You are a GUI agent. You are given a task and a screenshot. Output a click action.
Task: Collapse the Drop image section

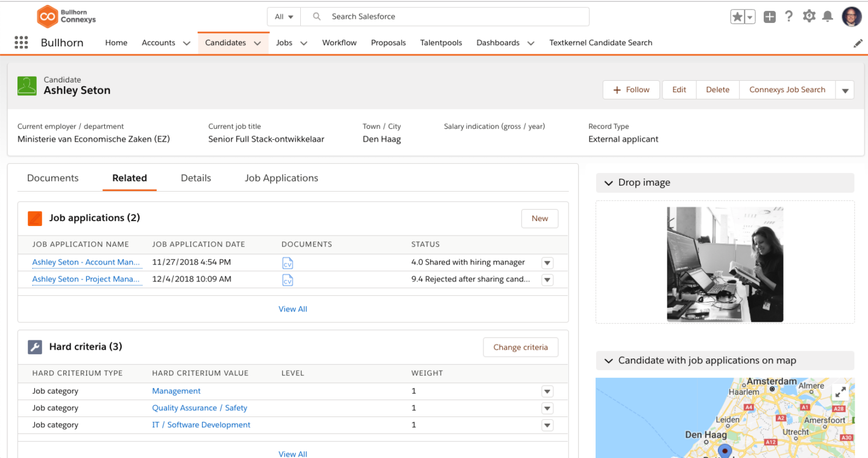pos(608,183)
